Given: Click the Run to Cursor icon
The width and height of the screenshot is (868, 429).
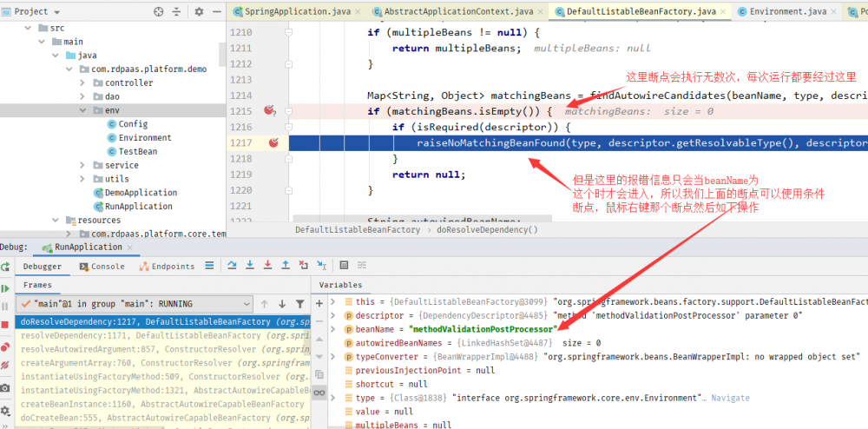Looking at the screenshot, I should tap(321, 266).
